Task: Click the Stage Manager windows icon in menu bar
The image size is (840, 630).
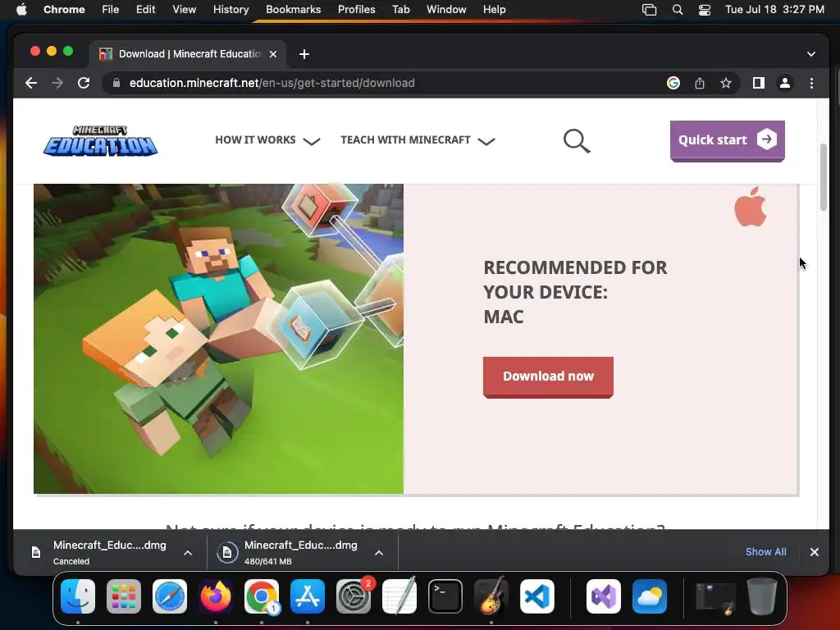Action: [650, 10]
